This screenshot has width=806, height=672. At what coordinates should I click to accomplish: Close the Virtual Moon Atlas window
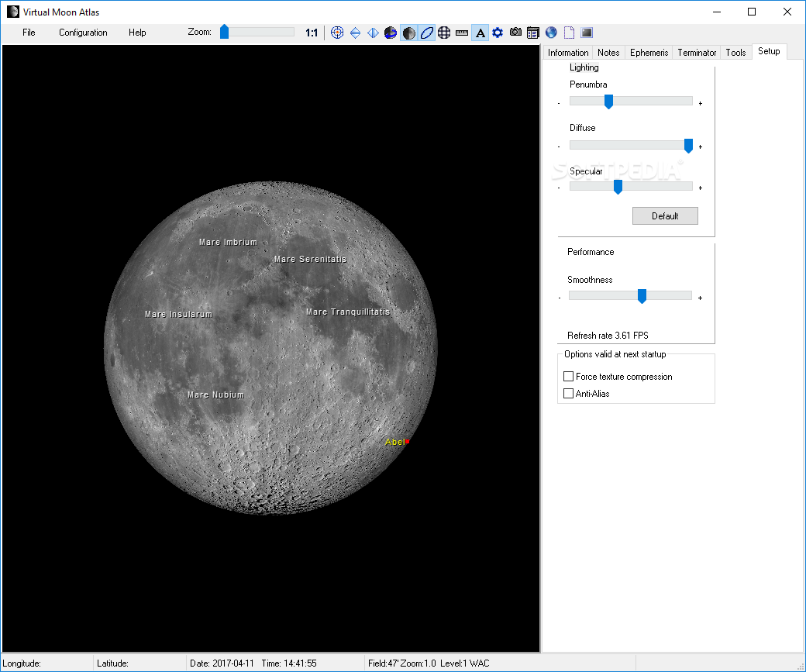tap(787, 12)
